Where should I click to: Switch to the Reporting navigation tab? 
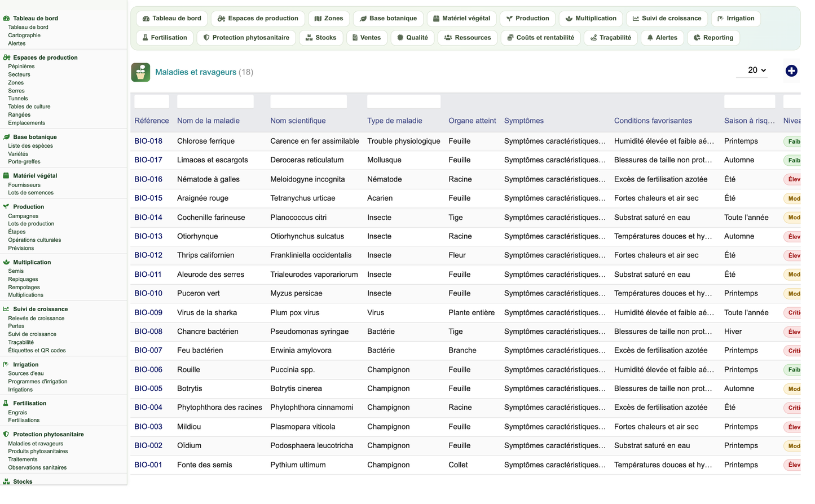(713, 38)
